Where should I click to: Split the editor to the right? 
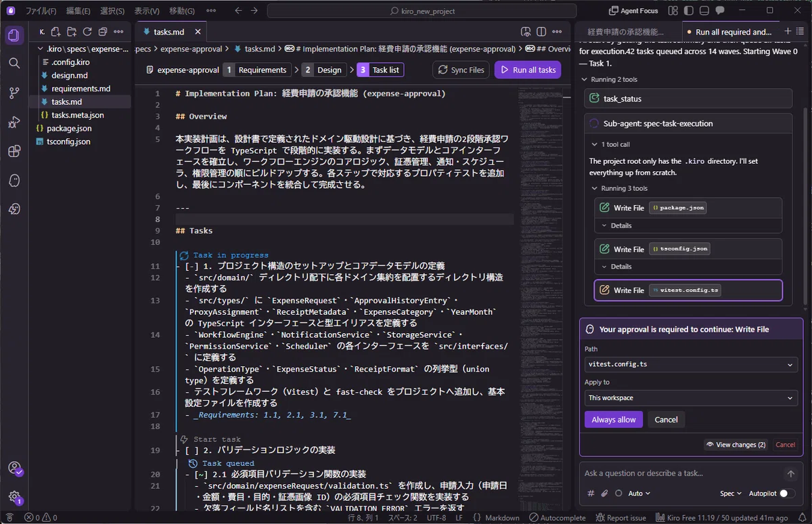[x=541, y=32]
